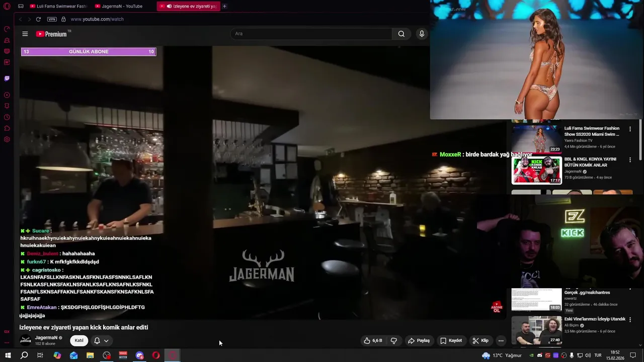Go forward in browser history

point(29,19)
